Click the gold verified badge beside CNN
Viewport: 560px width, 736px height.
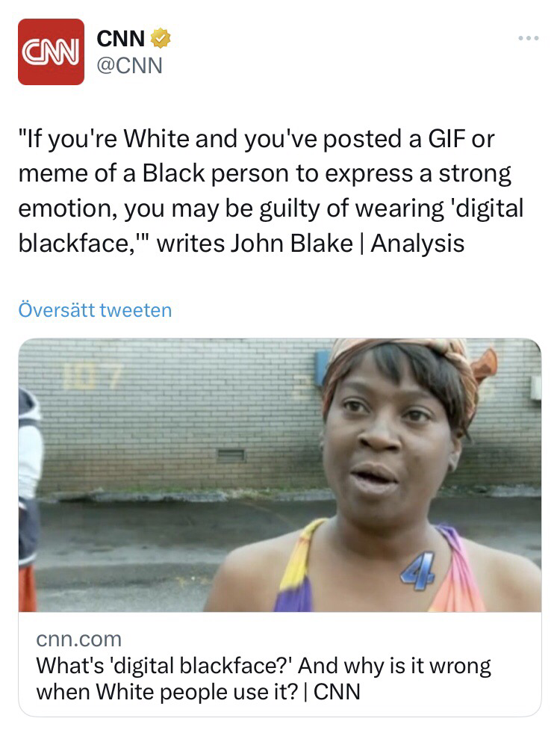tap(161, 39)
